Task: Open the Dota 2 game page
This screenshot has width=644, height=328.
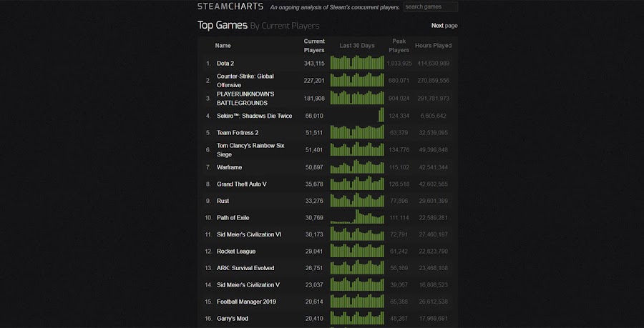Action: coord(225,64)
